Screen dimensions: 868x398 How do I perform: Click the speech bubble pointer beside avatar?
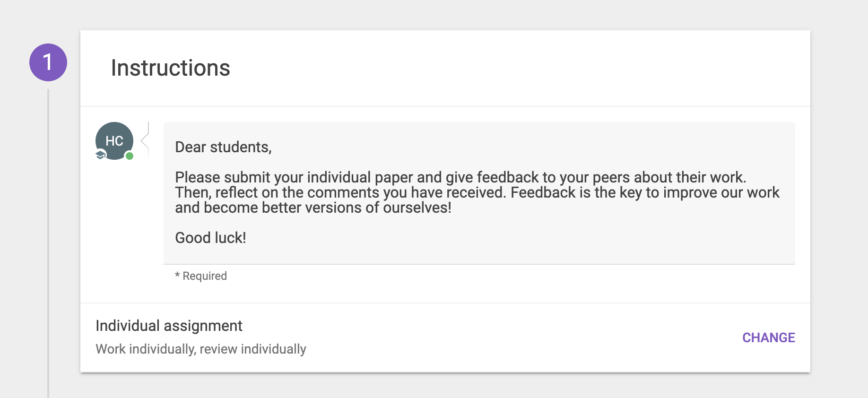coord(145,140)
